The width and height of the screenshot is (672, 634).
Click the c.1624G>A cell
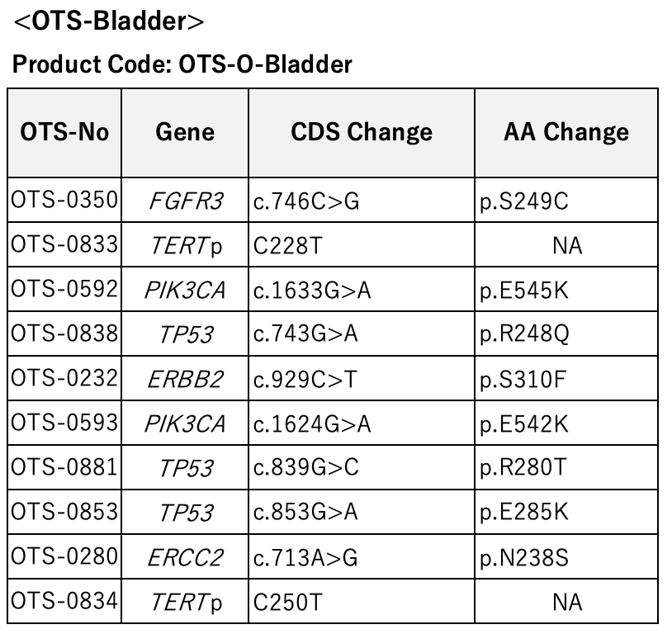362,423
